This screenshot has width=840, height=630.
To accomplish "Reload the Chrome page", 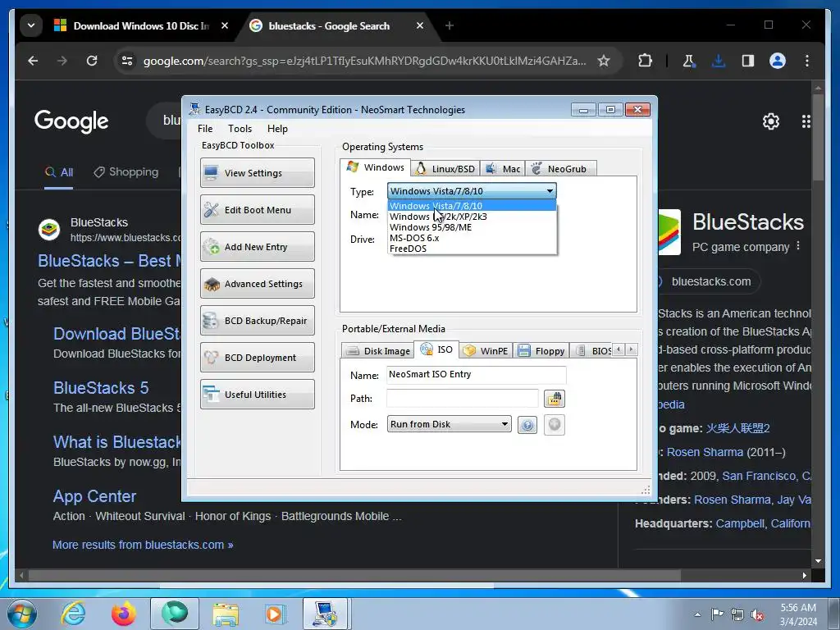I will click(92, 61).
